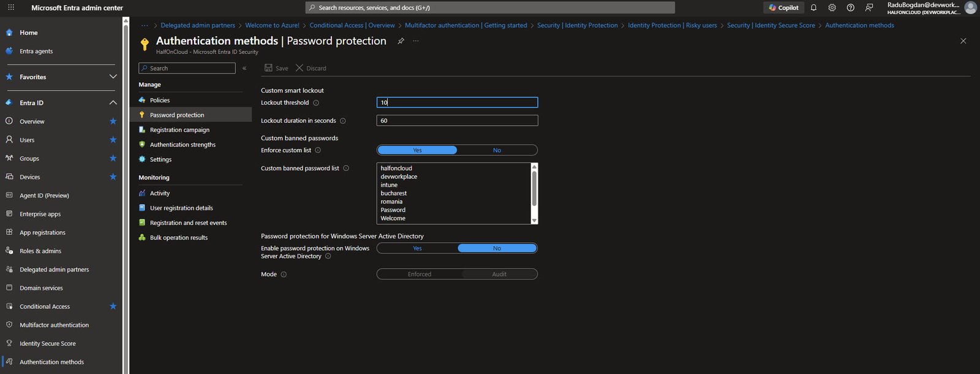Click Identity Secure Score breadcrumb link
This screenshot has height=374, width=980.
pos(771,25)
